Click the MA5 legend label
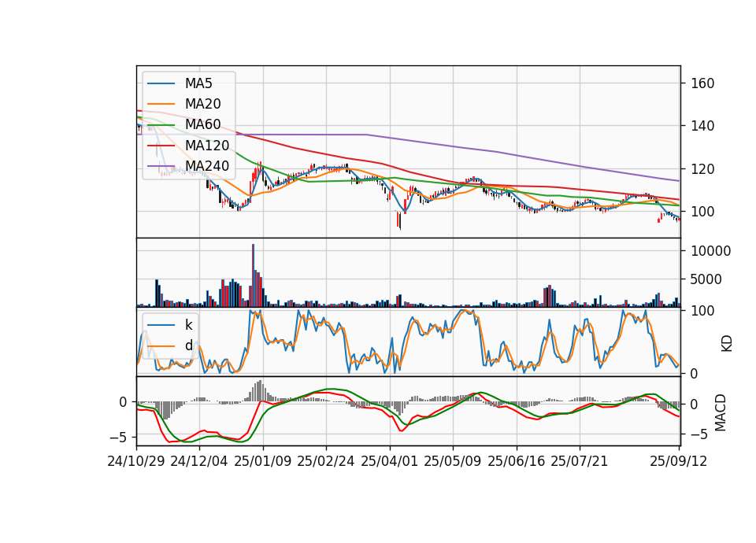The image size is (756, 543). [x=198, y=83]
